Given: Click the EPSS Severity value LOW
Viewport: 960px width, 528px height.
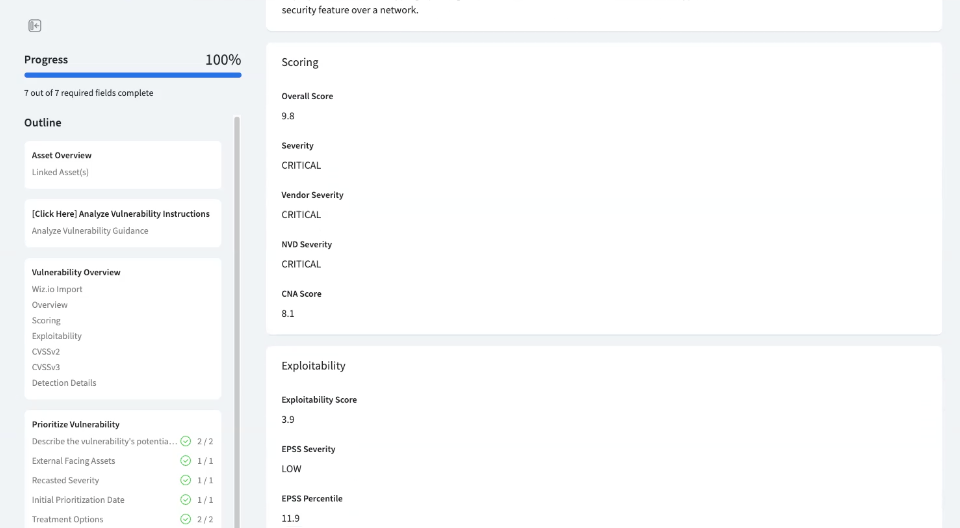Looking at the screenshot, I should (x=291, y=469).
